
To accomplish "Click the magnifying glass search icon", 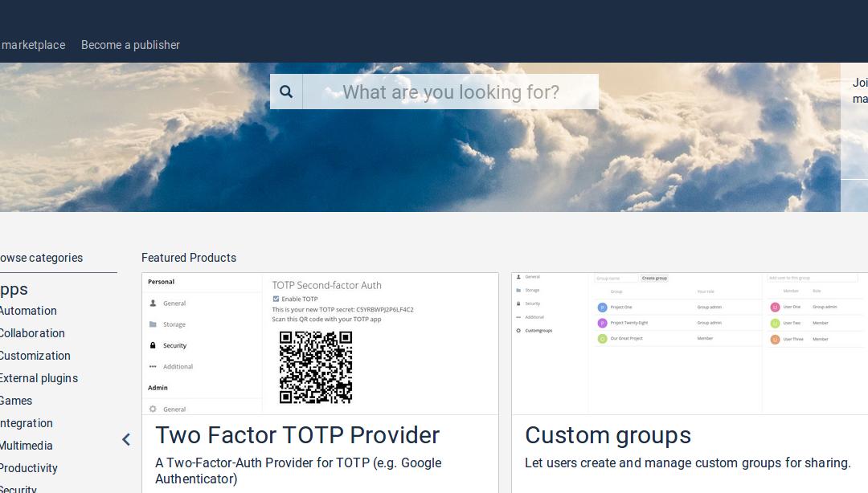I will click(x=286, y=92).
